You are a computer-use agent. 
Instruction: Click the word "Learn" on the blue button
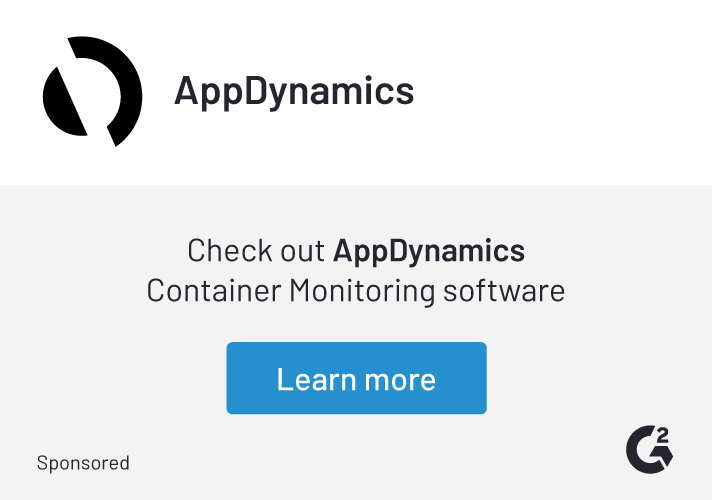pyautogui.click(x=311, y=379)
